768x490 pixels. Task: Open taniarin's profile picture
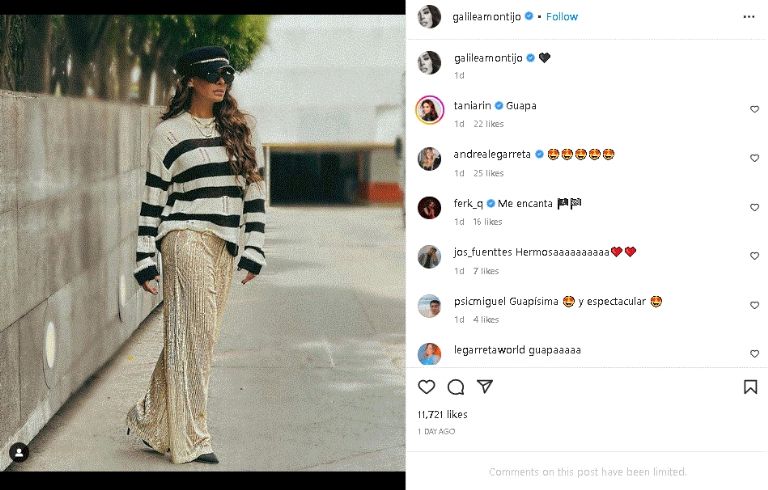point(429,109)
